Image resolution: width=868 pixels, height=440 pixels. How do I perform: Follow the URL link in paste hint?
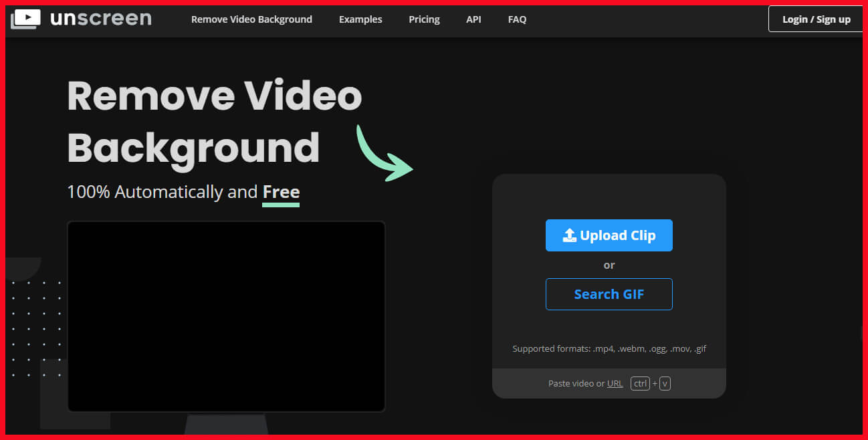click(615, 384)
